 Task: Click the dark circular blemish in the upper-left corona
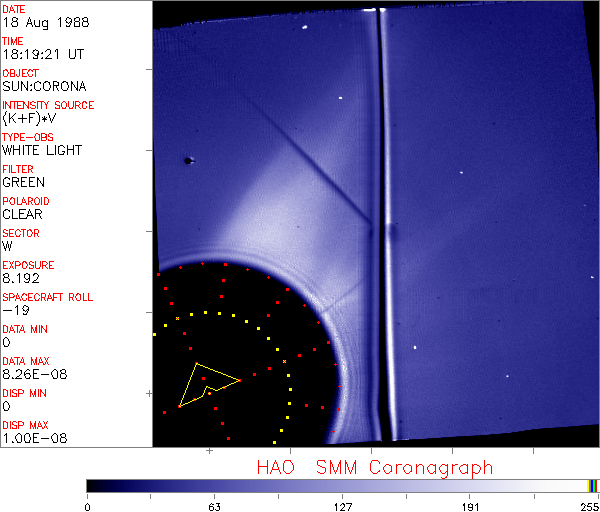pos(187,160)
